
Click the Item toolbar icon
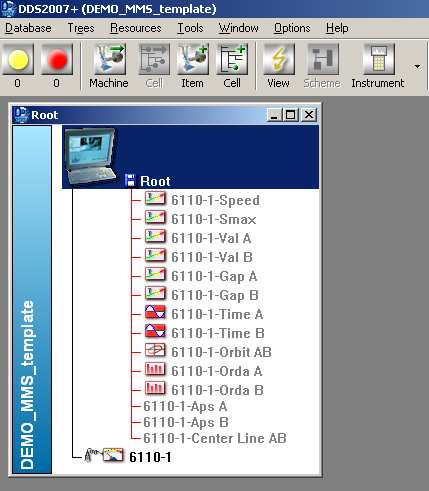pos(193,59)
